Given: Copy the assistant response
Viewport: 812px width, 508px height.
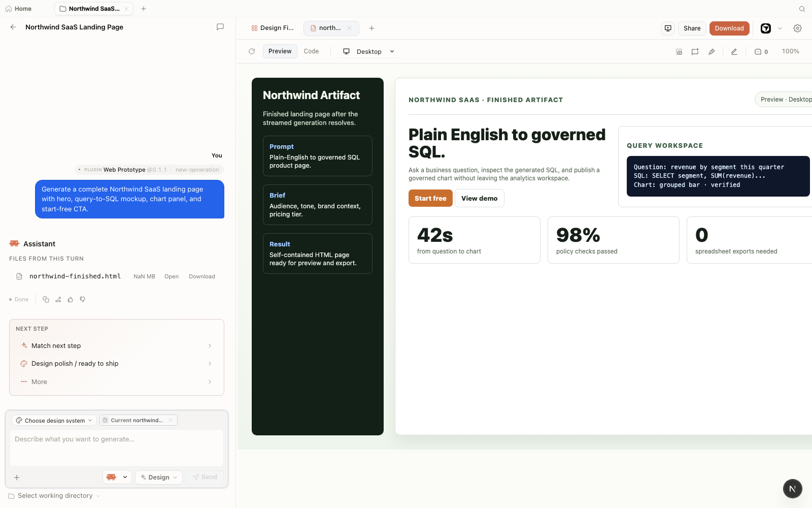Looking at the screenshot, I should point(46,299).
